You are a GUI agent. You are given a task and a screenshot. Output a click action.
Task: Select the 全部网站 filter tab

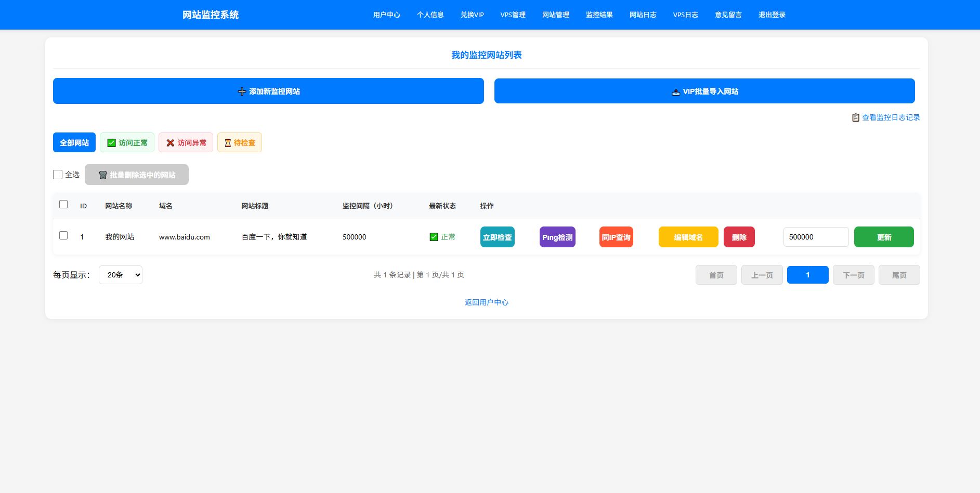pos(74,142)
